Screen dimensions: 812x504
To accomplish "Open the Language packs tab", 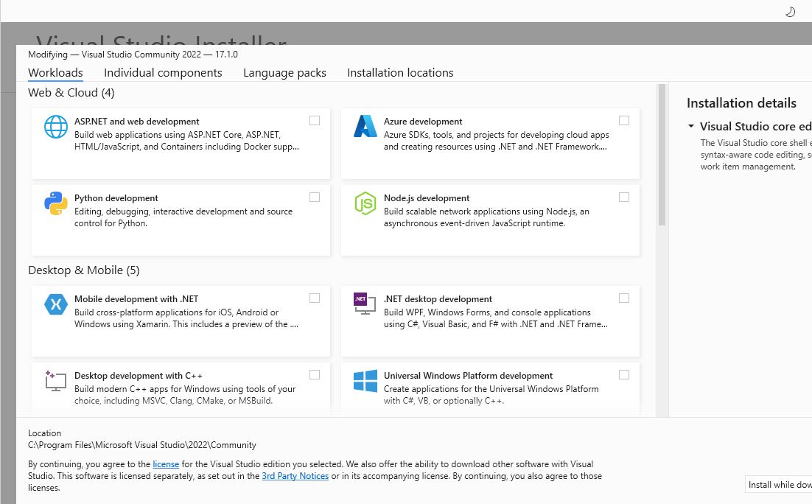I will (x=284, y=72).
